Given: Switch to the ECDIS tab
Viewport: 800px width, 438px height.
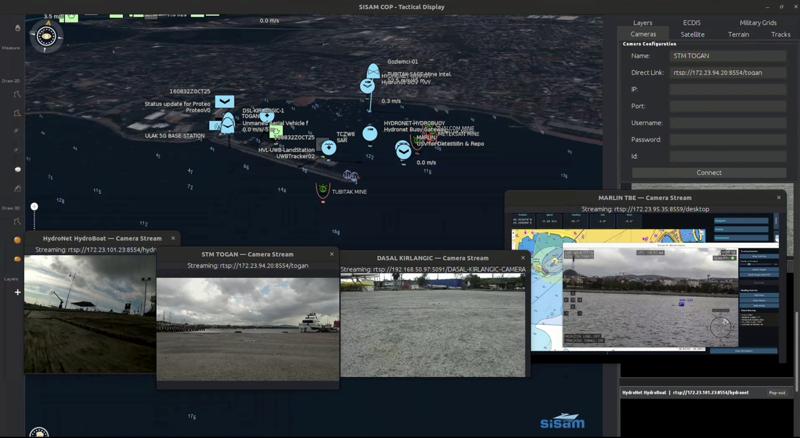Looking at the screenshot, I should tap(692, 22).
